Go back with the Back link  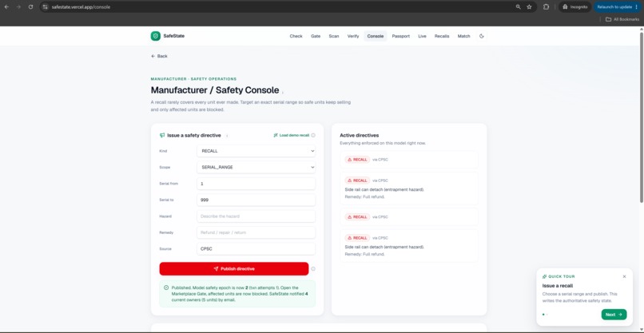pos(159,56)
